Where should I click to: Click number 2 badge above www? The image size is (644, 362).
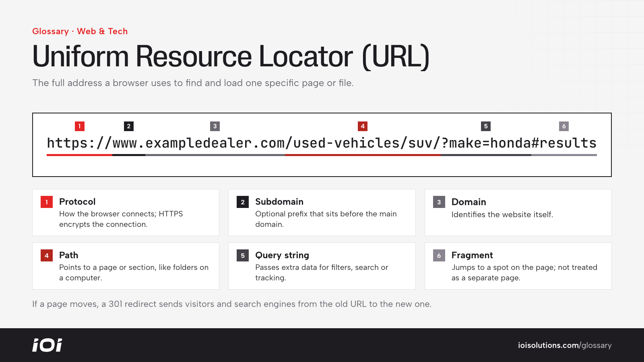point(129,126)
